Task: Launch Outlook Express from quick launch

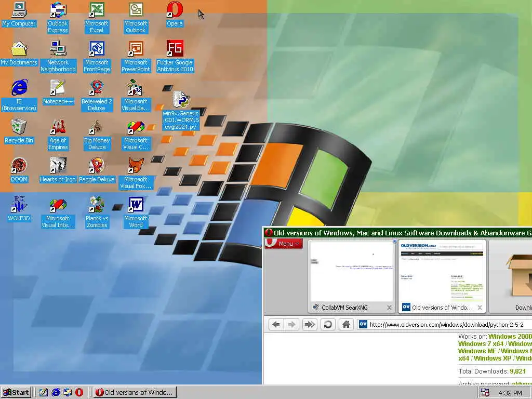Action: click(x=67, y=393)
